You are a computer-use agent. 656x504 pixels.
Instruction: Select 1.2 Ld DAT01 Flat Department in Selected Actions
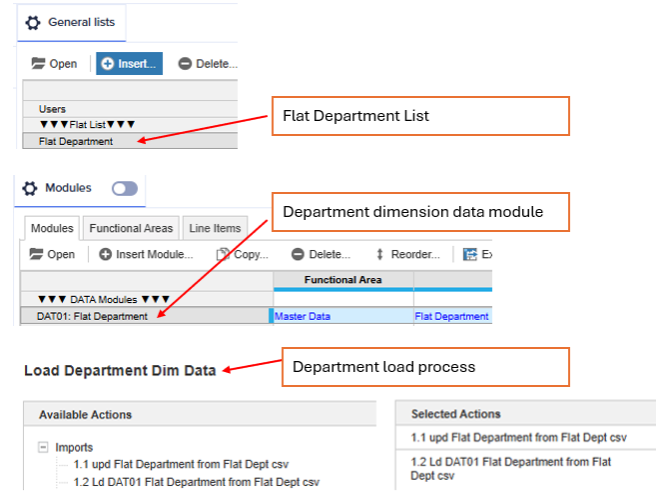click(x=525, y=469)
